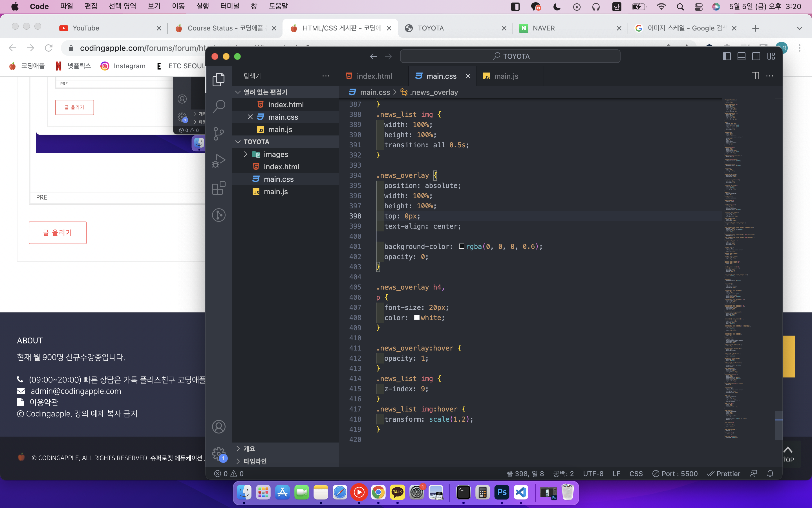Change encoding UTF-8 in status bar
Viewport: 812px width, 508px height.
pyautogui.click(x=593, y=474)
